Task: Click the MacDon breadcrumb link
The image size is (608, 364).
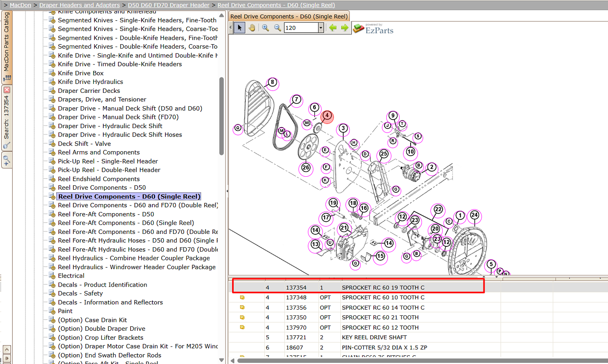Action: (x=20, y=5)
